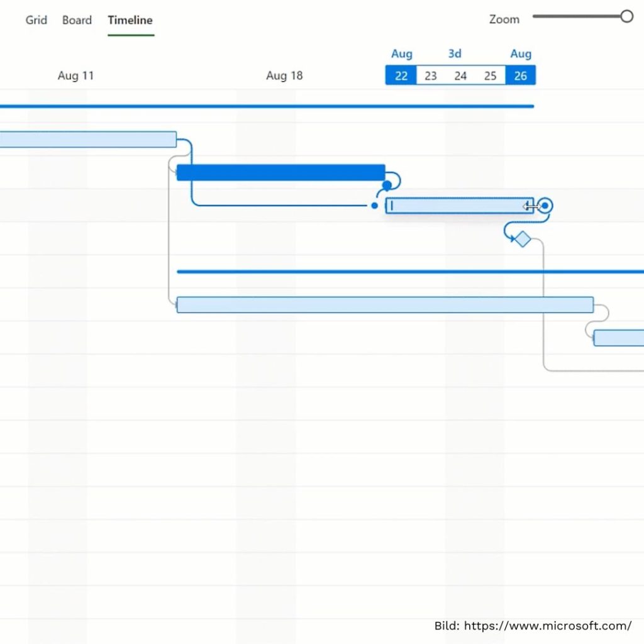Switch to the Grid view
This screenshot has height=644, width=644.
[36, 20]
